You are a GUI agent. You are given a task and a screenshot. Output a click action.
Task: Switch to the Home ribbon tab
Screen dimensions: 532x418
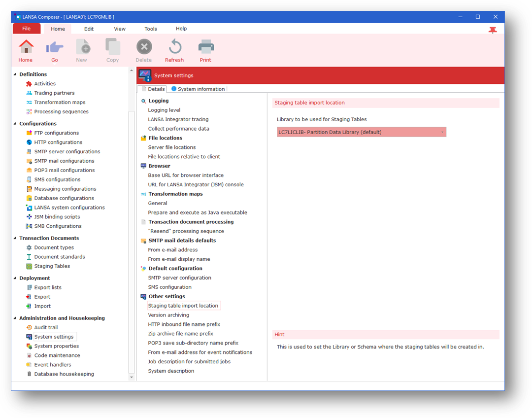[x=58, y=29]
